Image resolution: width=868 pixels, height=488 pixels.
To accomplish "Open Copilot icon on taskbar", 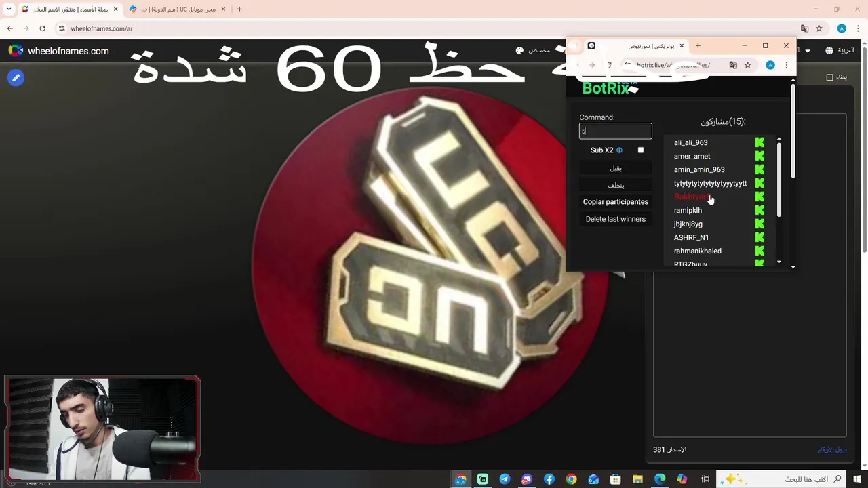I will coord(682,479).
